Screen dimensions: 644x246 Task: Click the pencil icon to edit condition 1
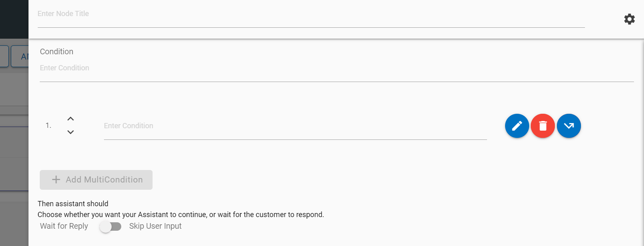[x=517, y=126]
